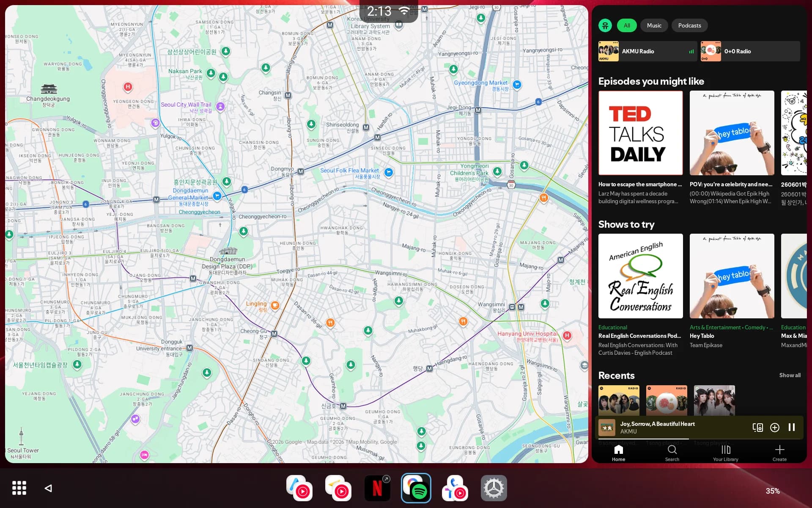Viewport: 812px width, 508px height.
Task: Click the Seoul Tower landmark icon
Action: coord(21,437)
